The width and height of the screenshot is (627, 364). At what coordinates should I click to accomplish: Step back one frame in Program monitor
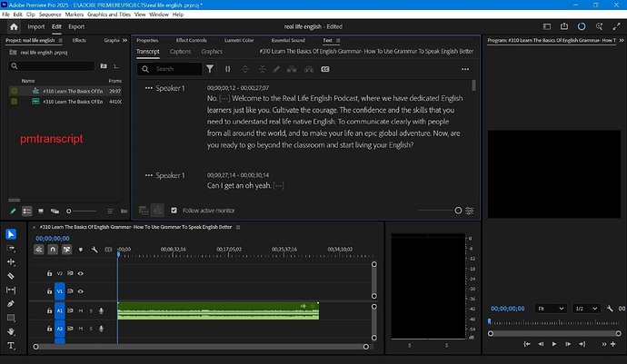tap(541, 344)
